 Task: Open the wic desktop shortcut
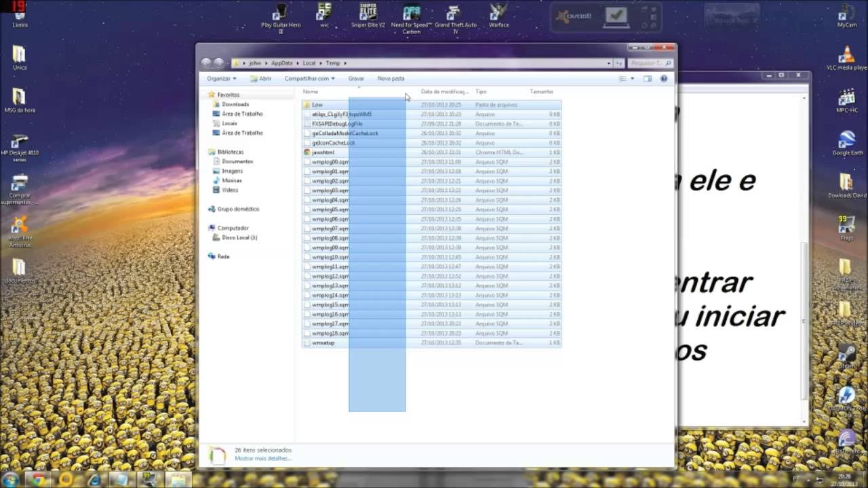tap(324, 15)
